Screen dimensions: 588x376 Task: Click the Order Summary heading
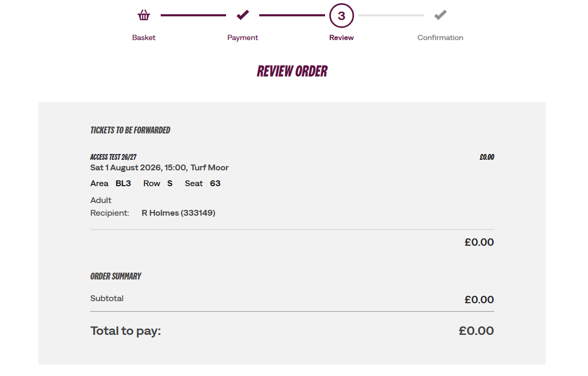click(115, 276)
